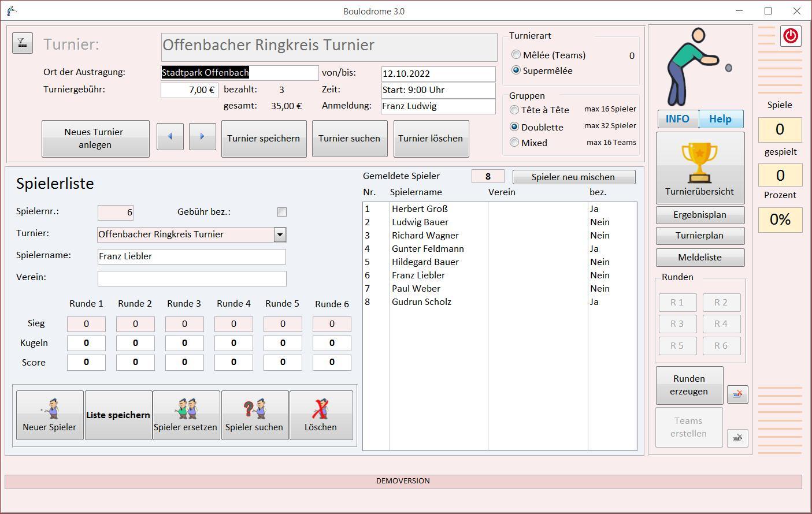Open the Help tab
This screenshot has width=812, height=514.
coord(721,119)
